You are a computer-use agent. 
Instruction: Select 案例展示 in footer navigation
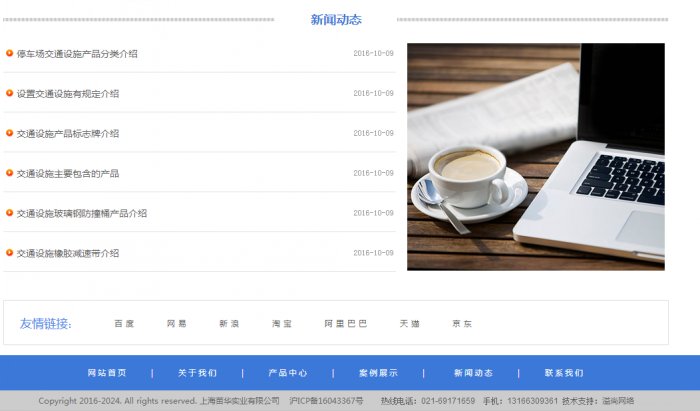point(378,373)
